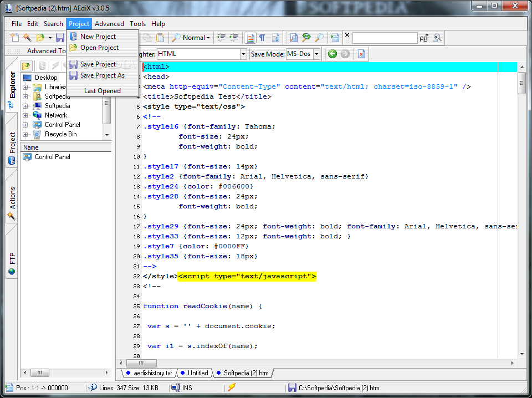Select Control Panel in the file list
Image resolution: width=532 pixels, height=398 pixels.
pyautogui.click(x=53, y=157)
